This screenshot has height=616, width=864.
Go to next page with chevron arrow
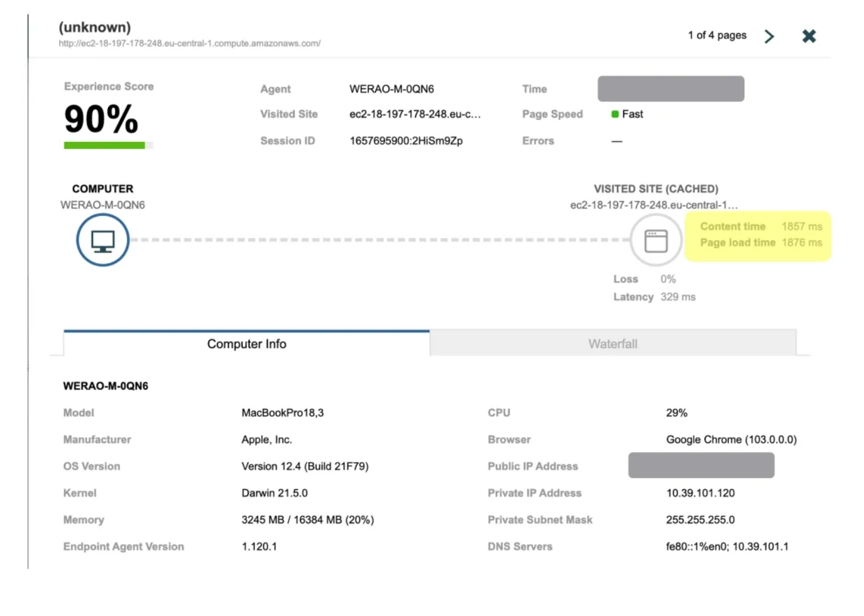[769, 36]
